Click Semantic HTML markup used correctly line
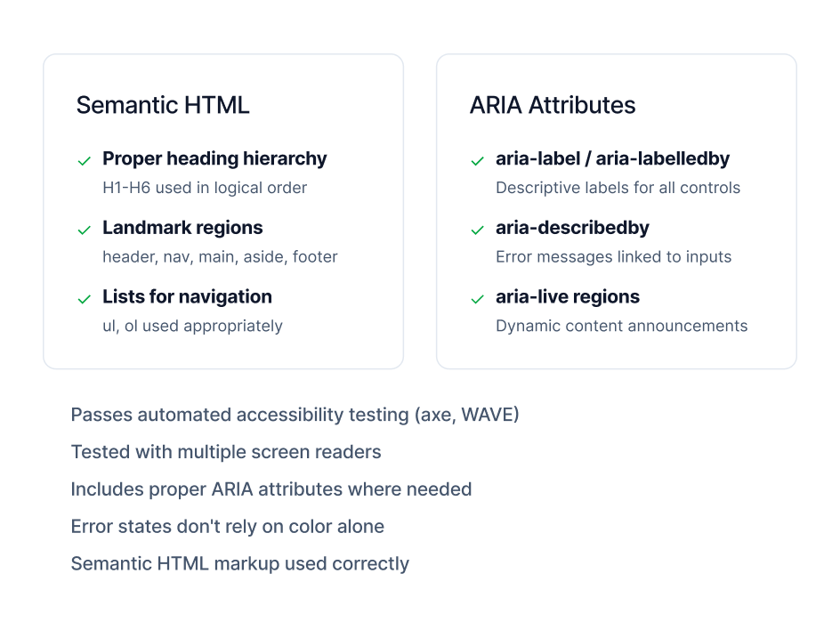Screen dimensions: 840x630 point(240,564)
